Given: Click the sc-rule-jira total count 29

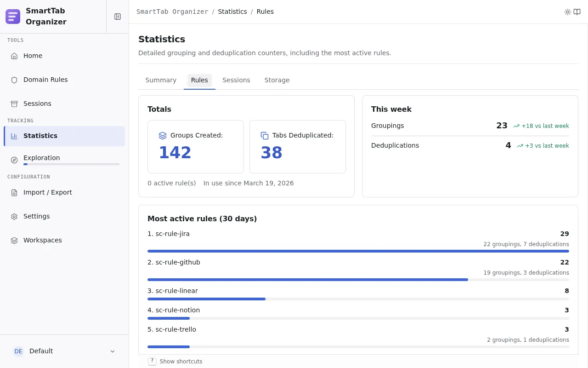Looking at the screenshot, I should click(x=565, y=234).
